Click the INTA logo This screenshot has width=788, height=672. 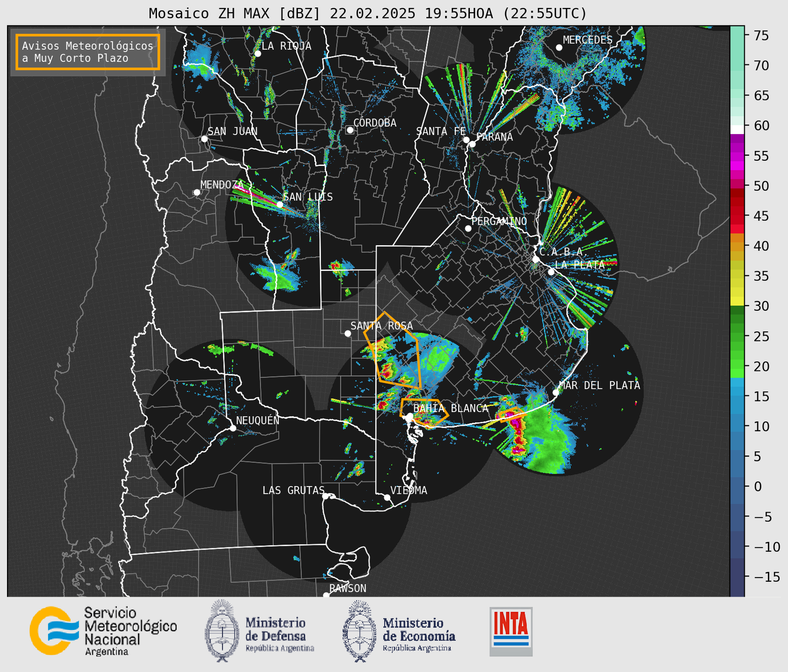tap(511, 631)
